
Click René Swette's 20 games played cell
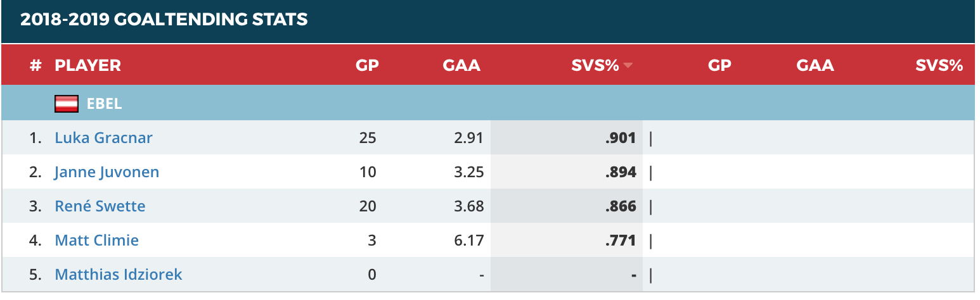(367, 206)
